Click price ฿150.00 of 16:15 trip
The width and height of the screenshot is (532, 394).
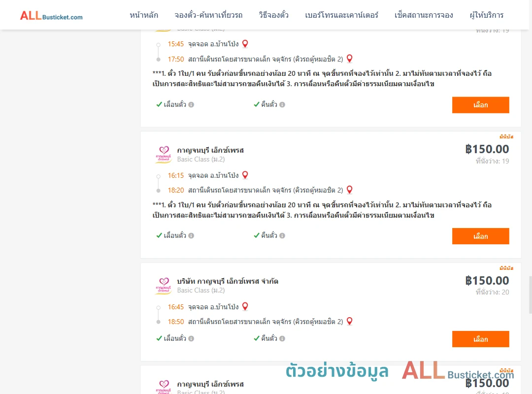487,149
